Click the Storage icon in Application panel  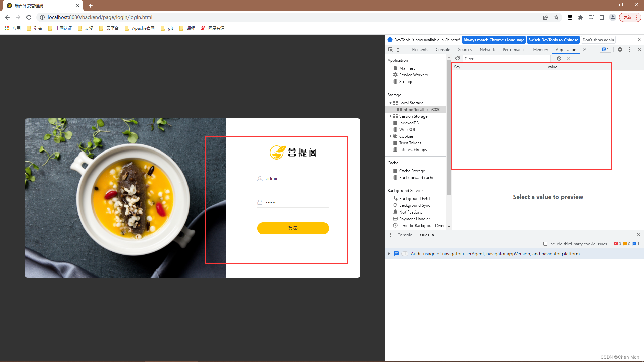395,81
